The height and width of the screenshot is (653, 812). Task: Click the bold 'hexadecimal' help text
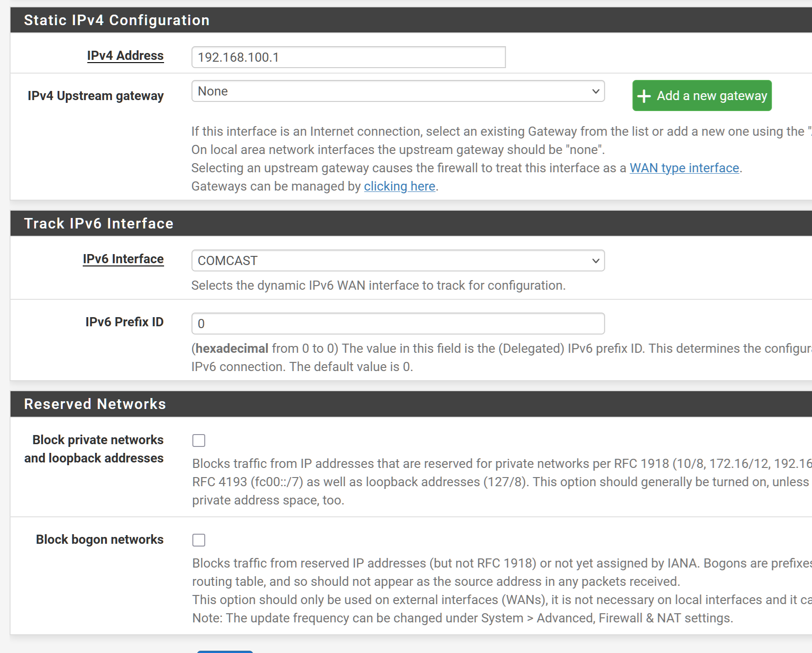(232, 349)
